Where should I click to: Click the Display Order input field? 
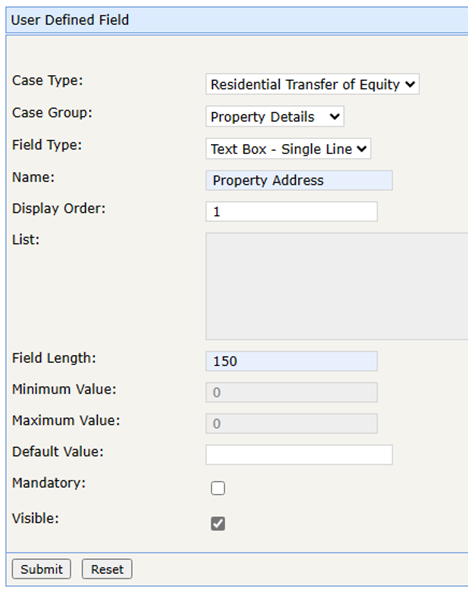click(291, 211)
